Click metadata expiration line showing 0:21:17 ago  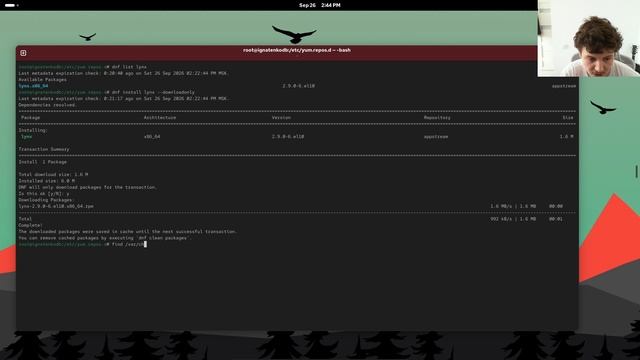(123, 98)
